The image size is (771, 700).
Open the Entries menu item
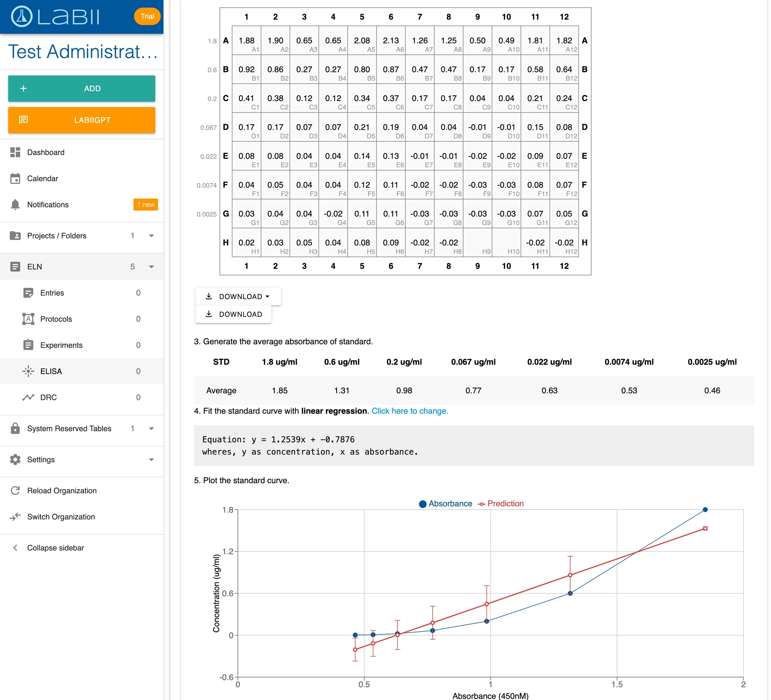tap(52, 293)
